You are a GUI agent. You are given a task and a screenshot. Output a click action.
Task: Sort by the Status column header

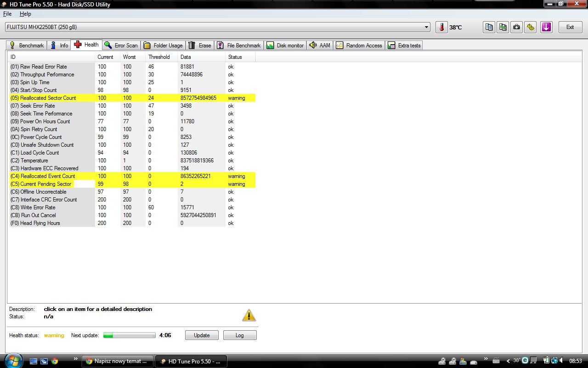[240, 57]
